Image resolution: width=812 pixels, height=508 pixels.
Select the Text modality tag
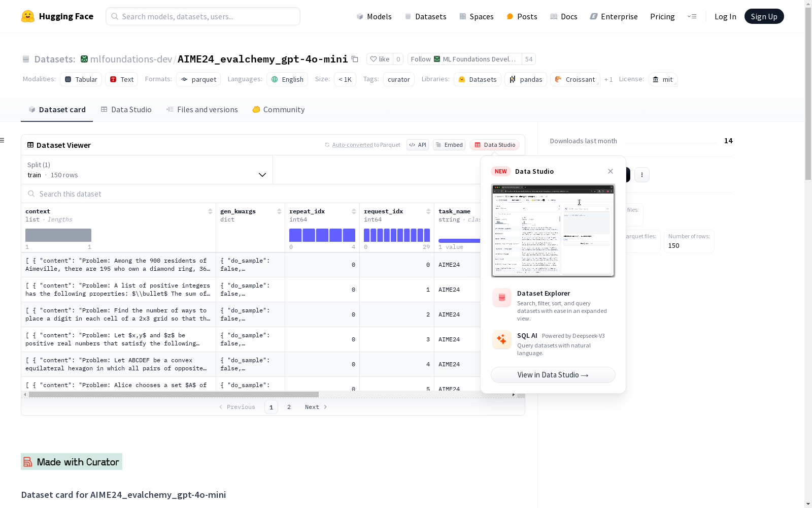click(122, 79)
